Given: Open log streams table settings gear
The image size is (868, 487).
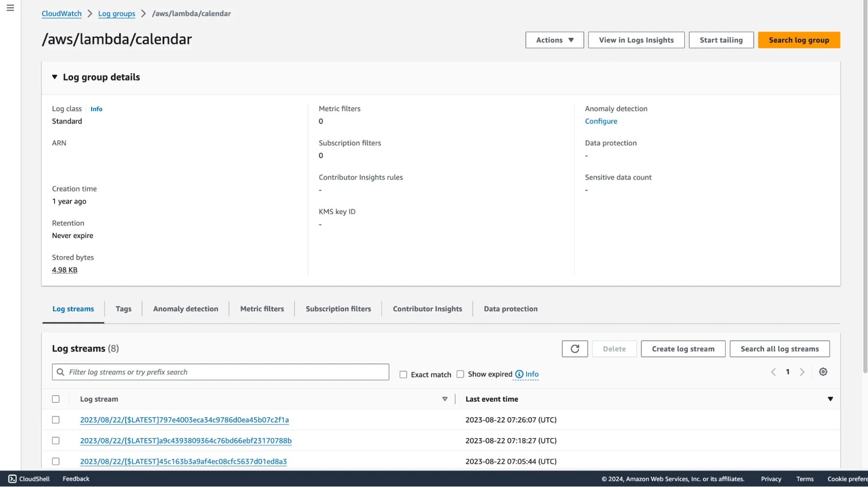Looking at the screenshot, I should (823, 372).
